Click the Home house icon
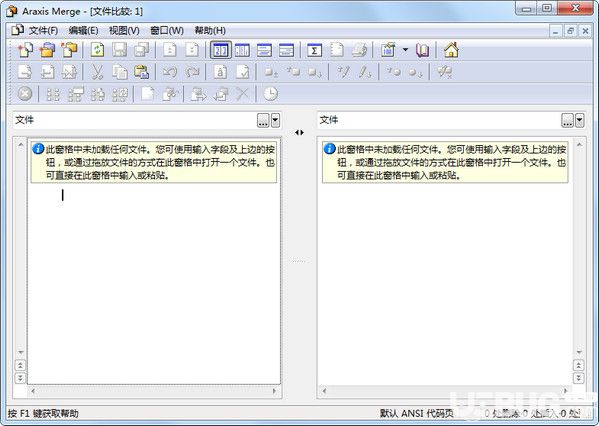This screenshot has width=599, height=426. [451, 50]
